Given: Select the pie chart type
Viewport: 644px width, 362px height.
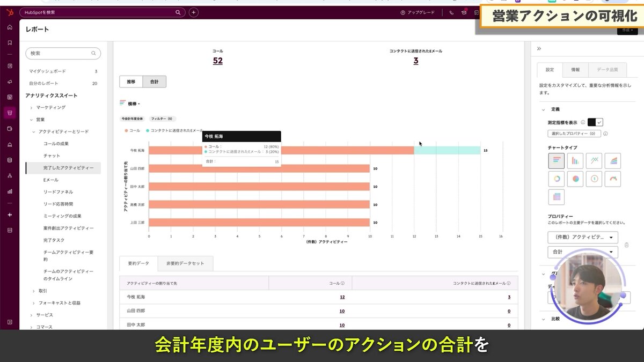Looking at the screenshot, I should [x=575, y=179].
